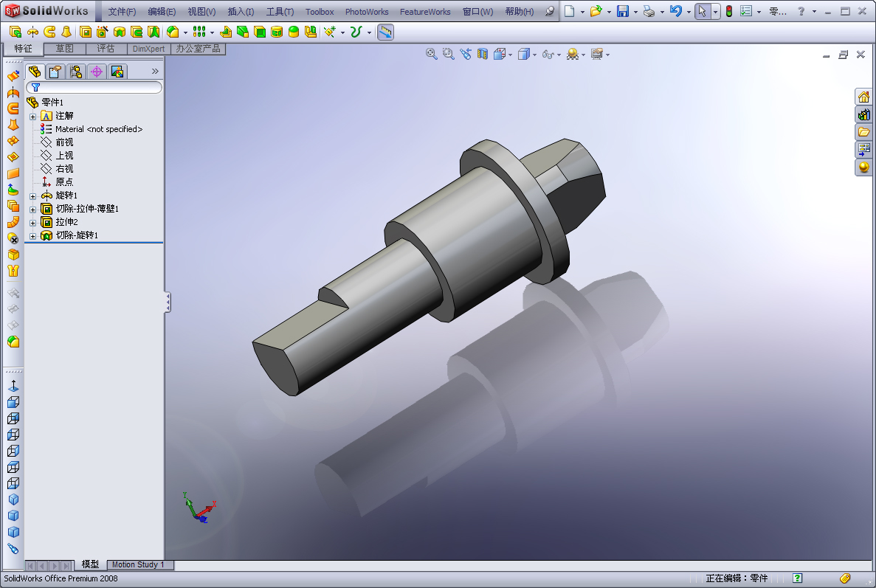Switch to the 草图 tab
Image resolution: width=876 pixels, height=588 pixels.
(x=65, y=49)
